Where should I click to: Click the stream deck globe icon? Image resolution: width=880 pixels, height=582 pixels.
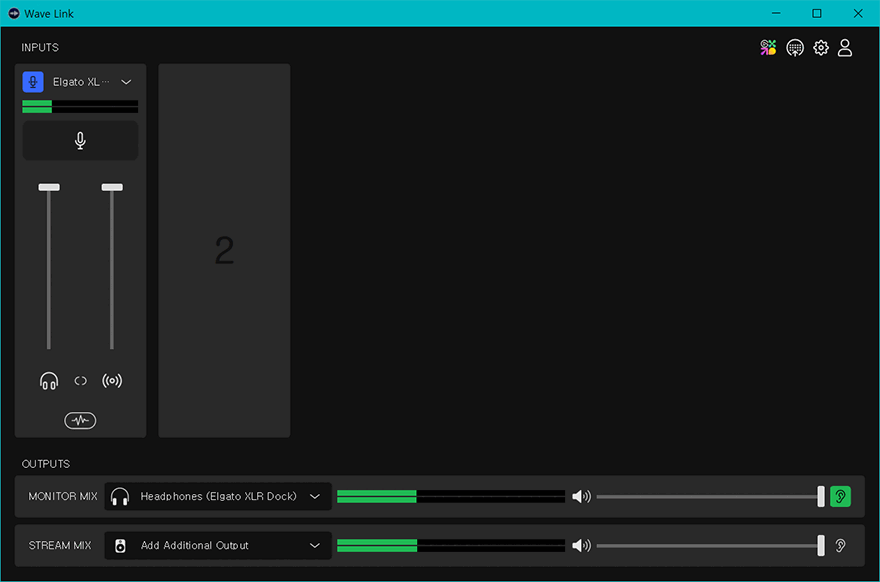coord(795,48)
